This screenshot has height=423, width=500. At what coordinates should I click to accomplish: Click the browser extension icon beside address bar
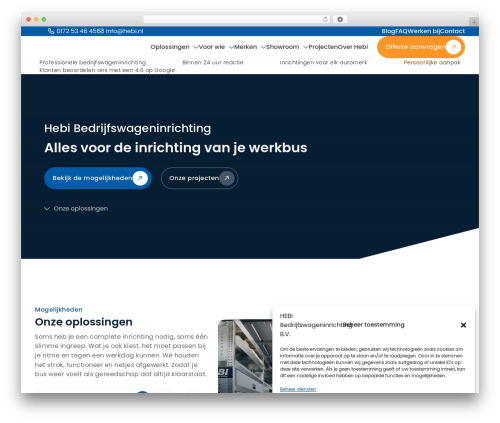(x=340, y=20)
